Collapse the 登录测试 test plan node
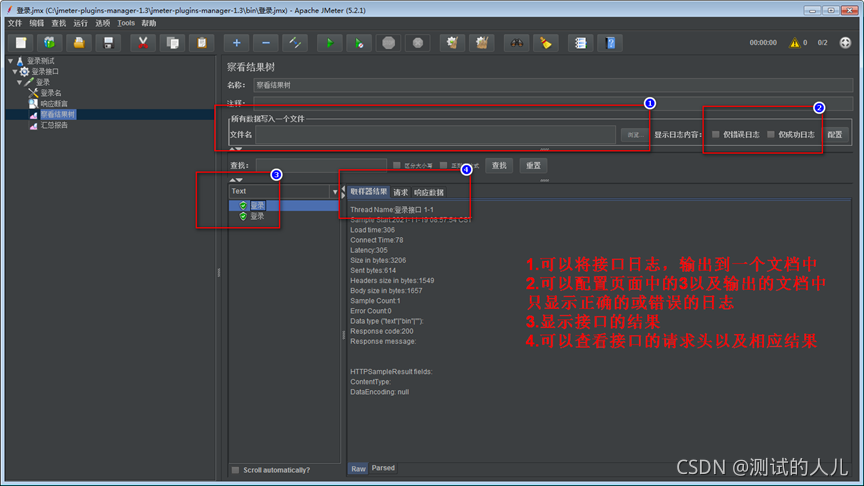This screenshot has width=864, height=486. (10, 61)
